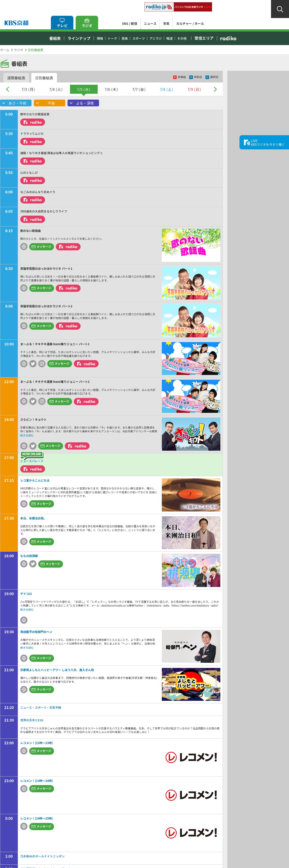
Task: Open ニュース・スポーツ・天気予報 program link
Action: click(x=41, y=708)
